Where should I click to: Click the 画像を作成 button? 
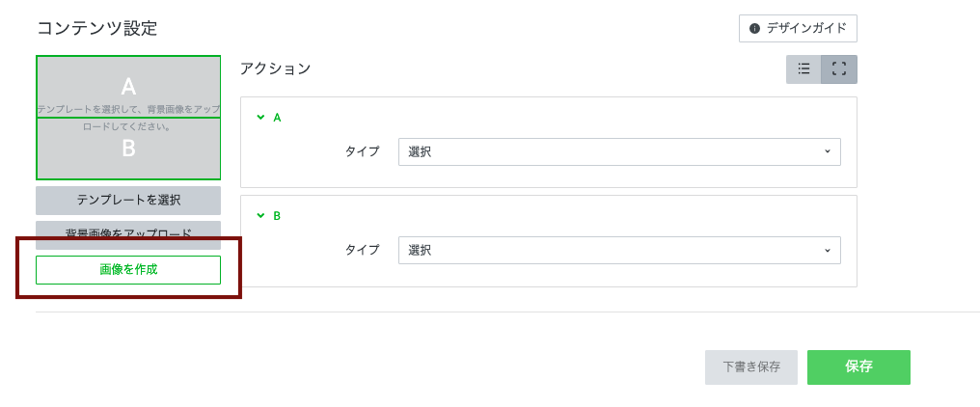click(128, 270)
